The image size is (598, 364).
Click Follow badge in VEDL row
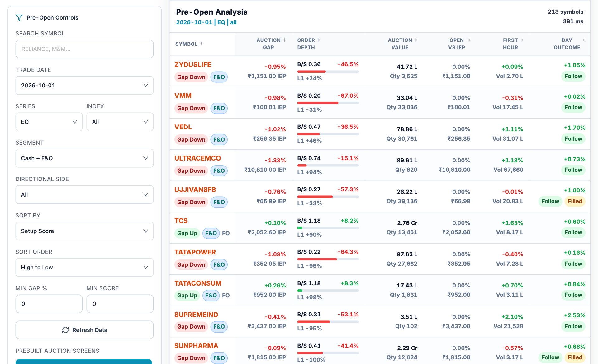573,139
